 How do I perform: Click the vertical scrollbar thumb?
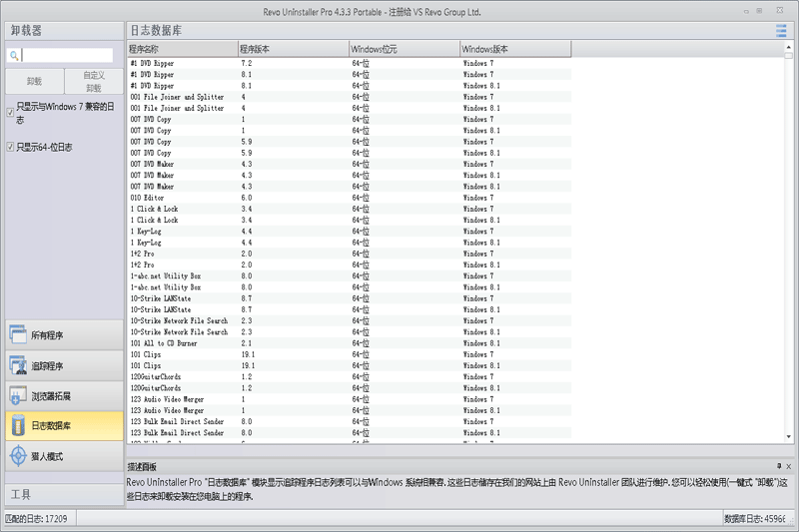pyautogui.click(x=789, y=55)
